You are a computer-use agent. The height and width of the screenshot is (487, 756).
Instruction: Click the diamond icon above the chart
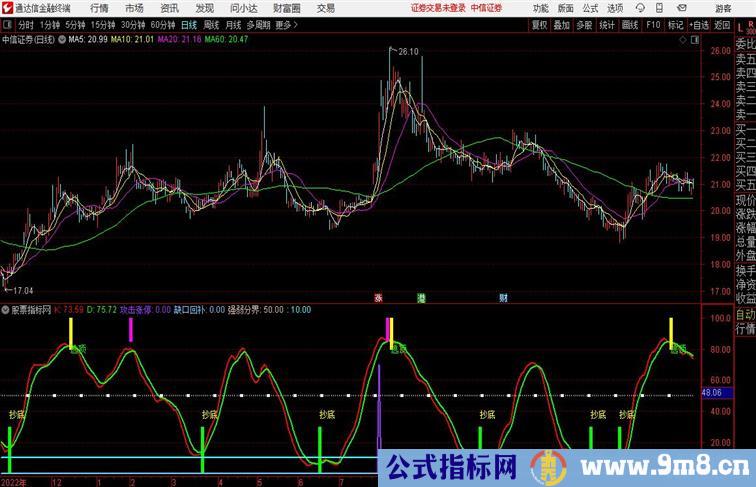pyautogui.click(x=683, y=40)
